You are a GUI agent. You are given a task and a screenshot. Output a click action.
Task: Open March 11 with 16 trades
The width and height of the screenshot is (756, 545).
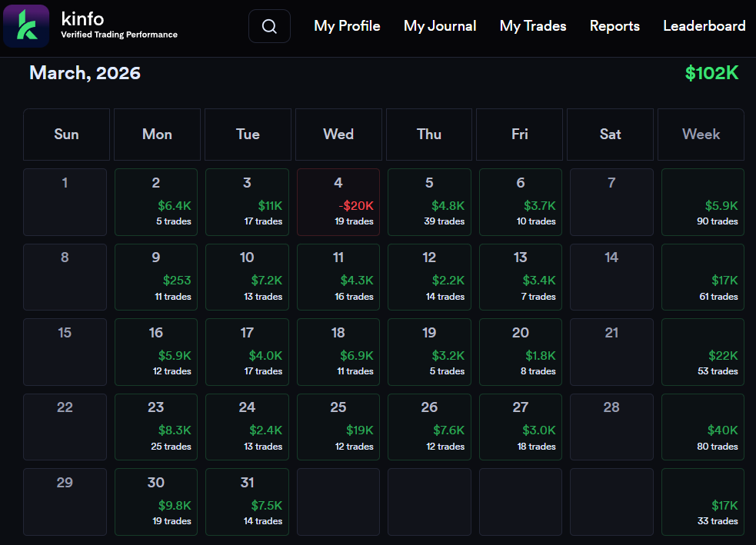tap(338, 277)
